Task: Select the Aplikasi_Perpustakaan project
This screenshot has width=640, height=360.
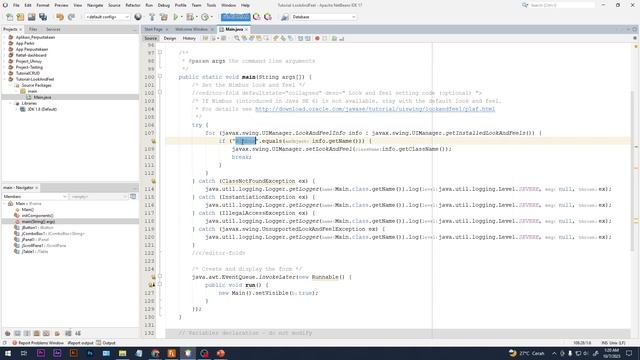Action: [x=35, y=37]
